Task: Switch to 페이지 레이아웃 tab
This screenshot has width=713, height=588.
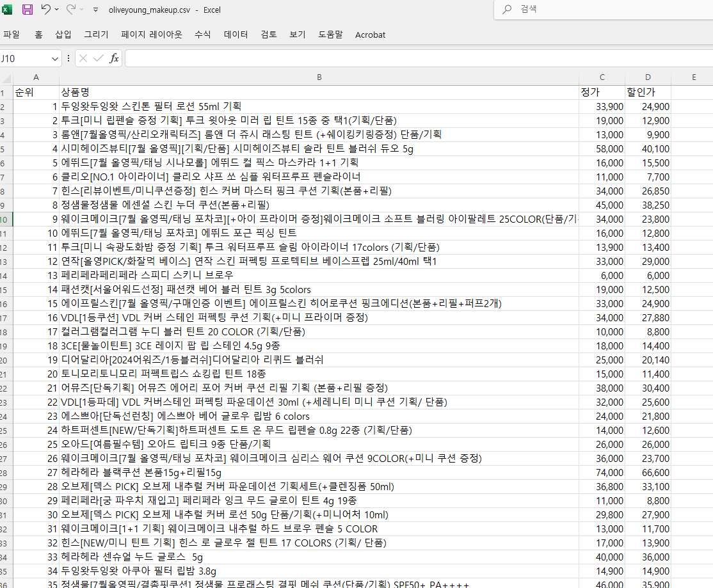Action: (152, 35)
